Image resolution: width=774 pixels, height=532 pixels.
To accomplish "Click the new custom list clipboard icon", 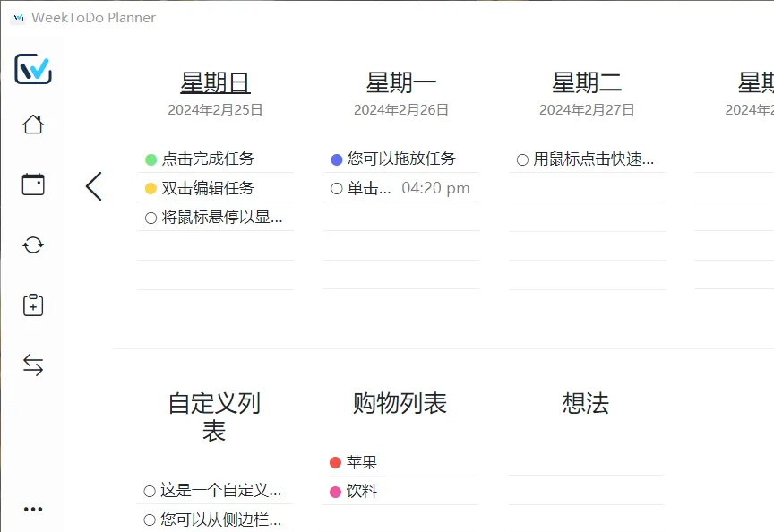I will pos(33,305).
